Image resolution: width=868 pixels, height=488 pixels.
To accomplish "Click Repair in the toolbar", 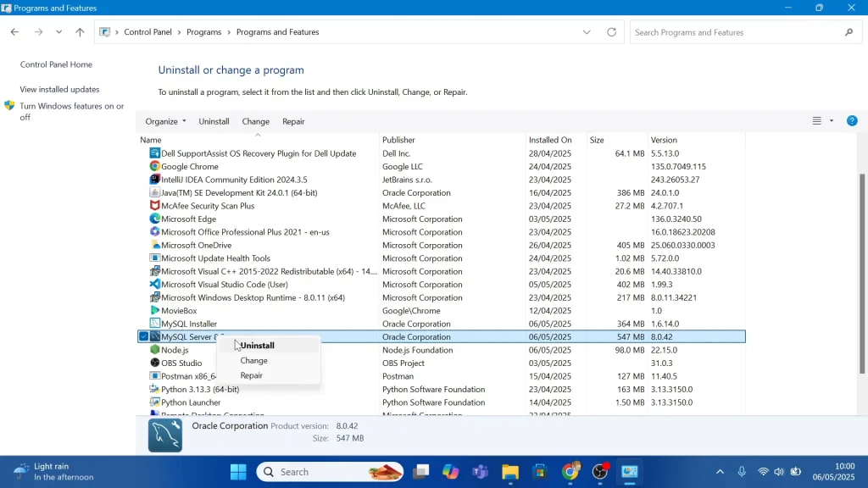I will [x=293, y=121].
